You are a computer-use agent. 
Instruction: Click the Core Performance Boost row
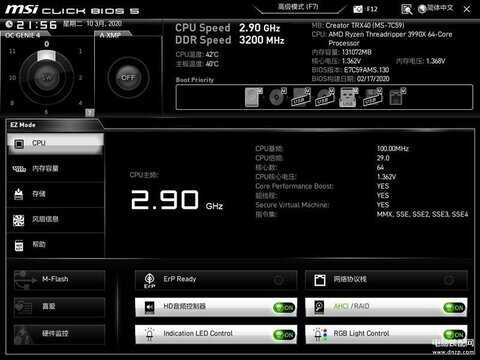coord(322,186)
